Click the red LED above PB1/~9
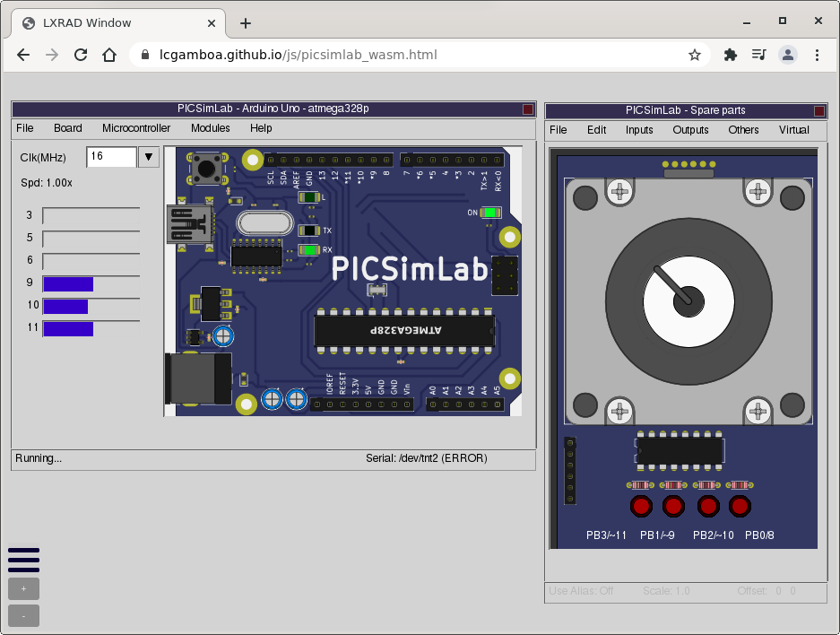 [x=674, y=507]
